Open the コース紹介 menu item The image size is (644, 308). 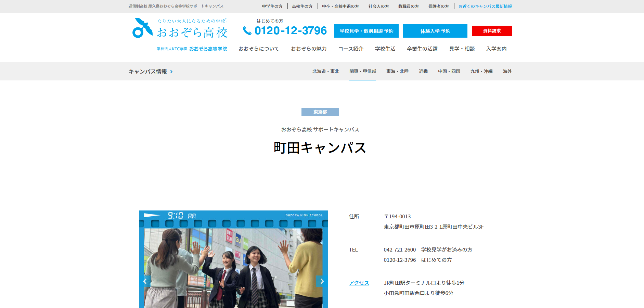tap(351, 49)
